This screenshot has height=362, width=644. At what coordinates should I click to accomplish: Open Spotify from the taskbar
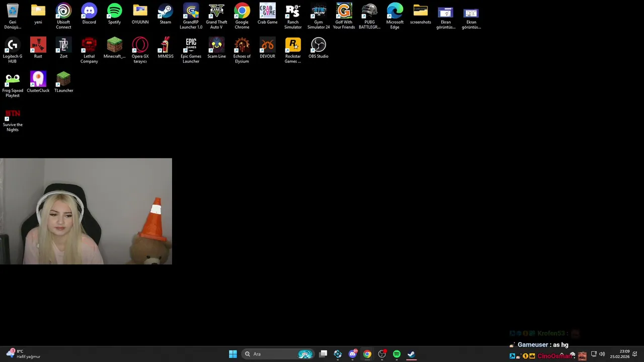pos(396,354)
